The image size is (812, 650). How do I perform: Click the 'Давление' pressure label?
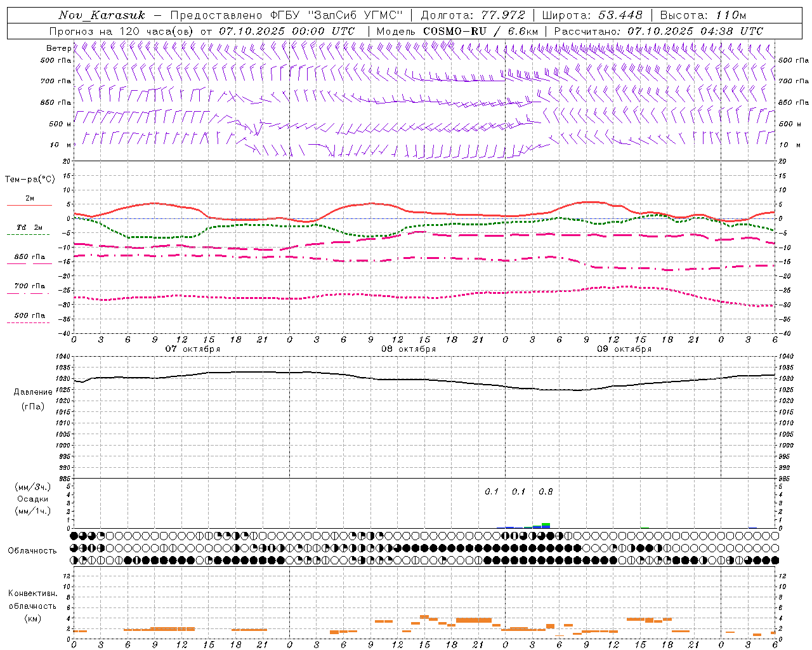[x=33, y=392]
